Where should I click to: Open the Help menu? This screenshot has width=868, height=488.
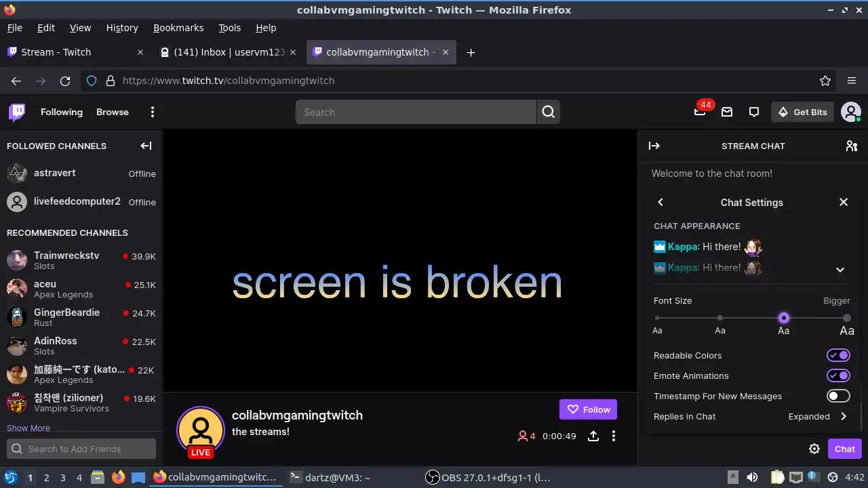pyautogui.click(x=266, y=28)
